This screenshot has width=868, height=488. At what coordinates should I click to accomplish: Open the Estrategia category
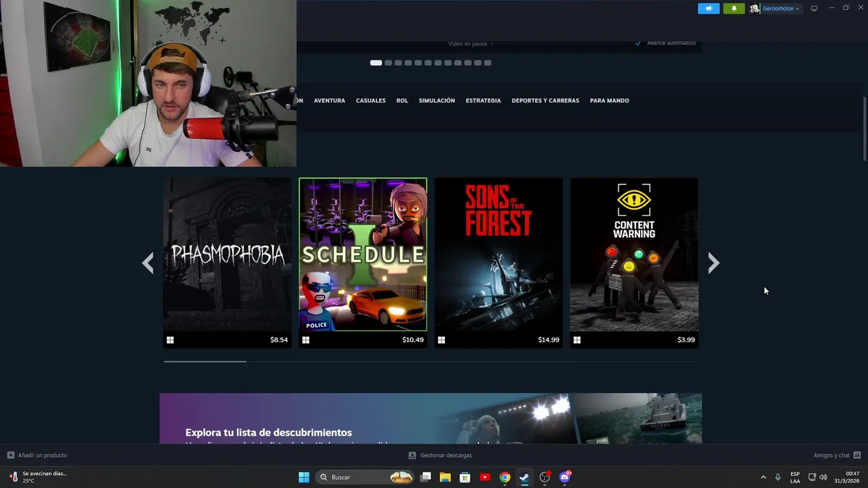[484, 100]
